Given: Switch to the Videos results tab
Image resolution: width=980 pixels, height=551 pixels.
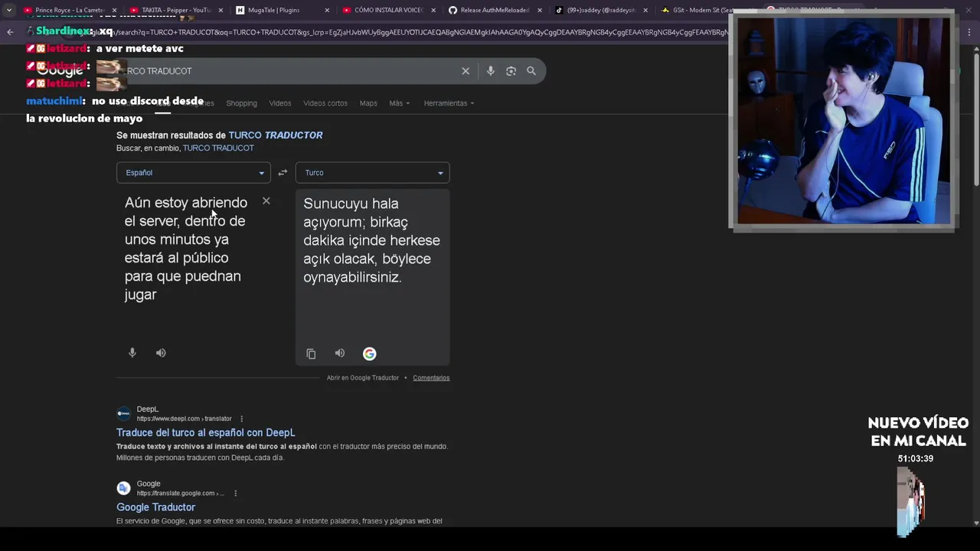Looking at the screenshot, I should pos(280,103).
